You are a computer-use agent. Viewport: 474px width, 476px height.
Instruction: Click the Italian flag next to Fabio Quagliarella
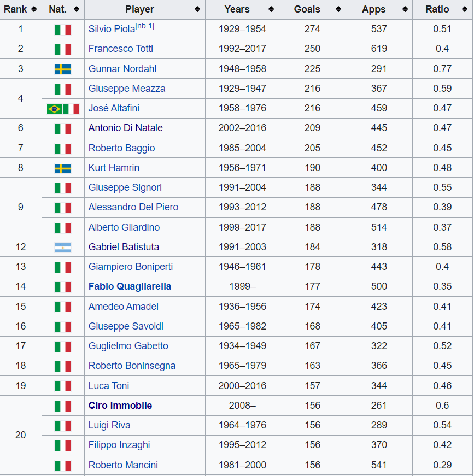point(62,286)
